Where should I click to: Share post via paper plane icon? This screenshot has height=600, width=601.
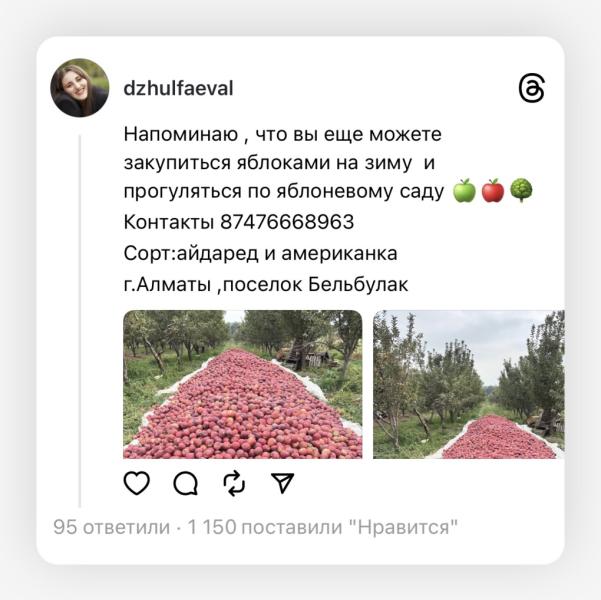point(282,483)
